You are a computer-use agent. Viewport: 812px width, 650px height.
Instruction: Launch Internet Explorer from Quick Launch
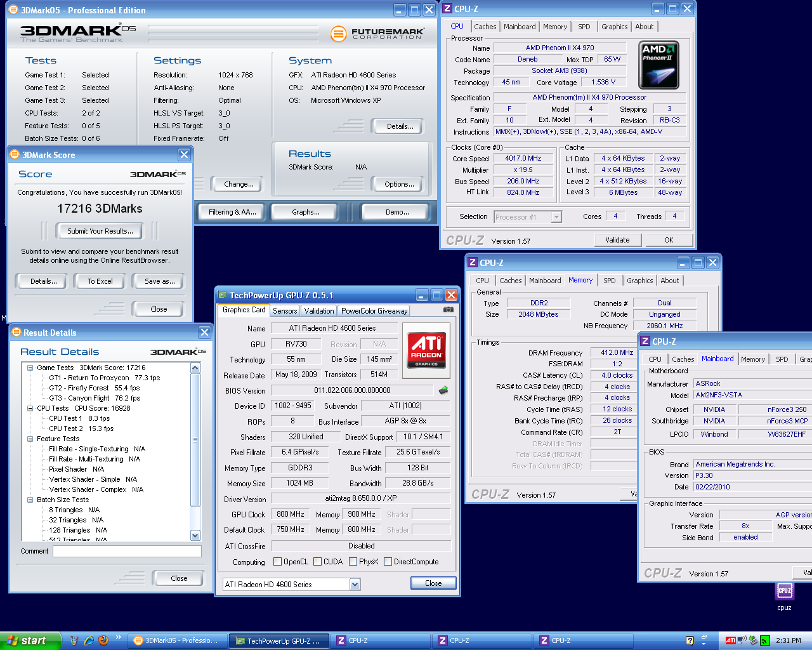coord(89,640)
